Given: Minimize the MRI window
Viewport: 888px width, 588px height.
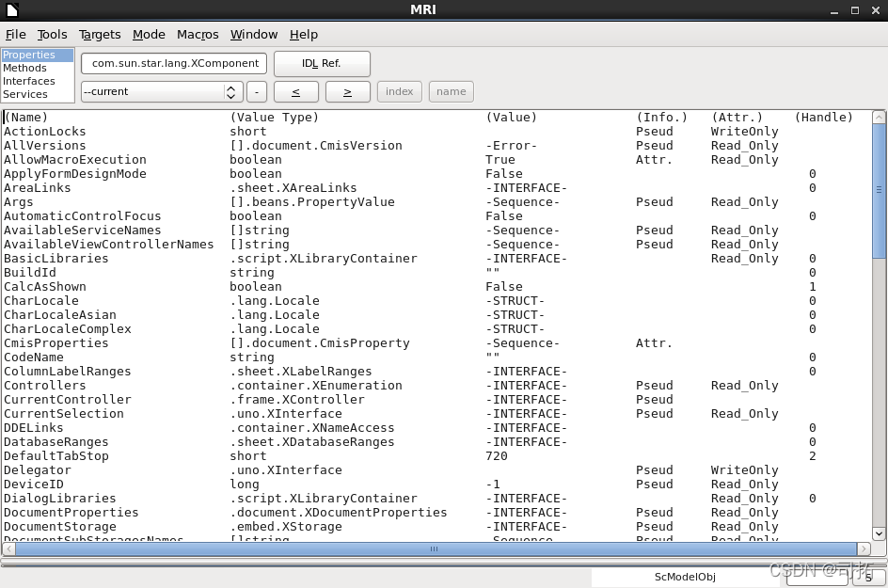Looking at the screenshot, I should 834,10.
